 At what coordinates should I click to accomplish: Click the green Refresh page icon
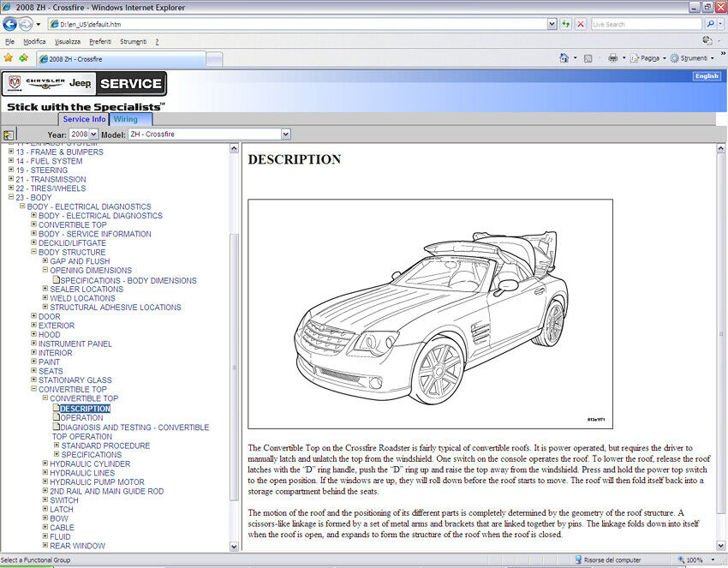pos(566,24)
